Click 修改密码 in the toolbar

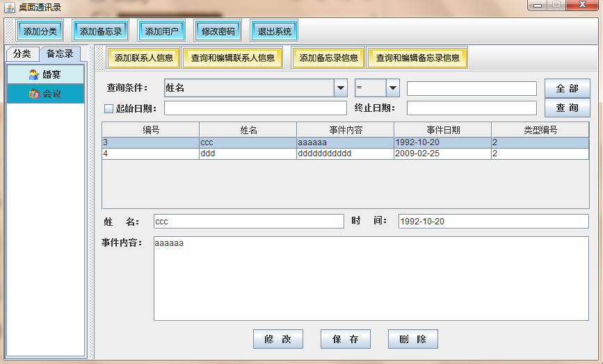pyautogui.click(x=218, y=31)
